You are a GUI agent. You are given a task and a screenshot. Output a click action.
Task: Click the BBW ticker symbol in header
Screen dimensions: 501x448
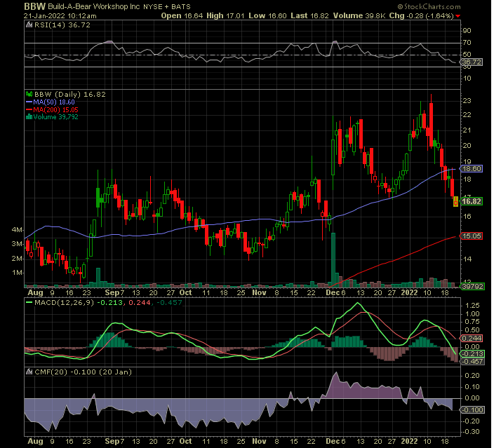(35, 6)
